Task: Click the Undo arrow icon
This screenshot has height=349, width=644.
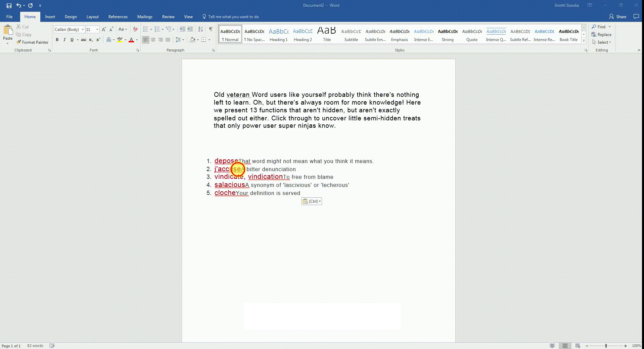Action: (19, 5)
